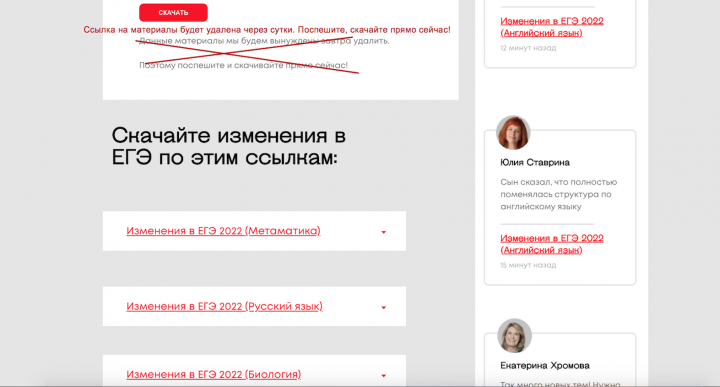Expand the Метаматика row dropdown arrow
The height and width of the screenshot is (387, 720).
coord(383,232)
